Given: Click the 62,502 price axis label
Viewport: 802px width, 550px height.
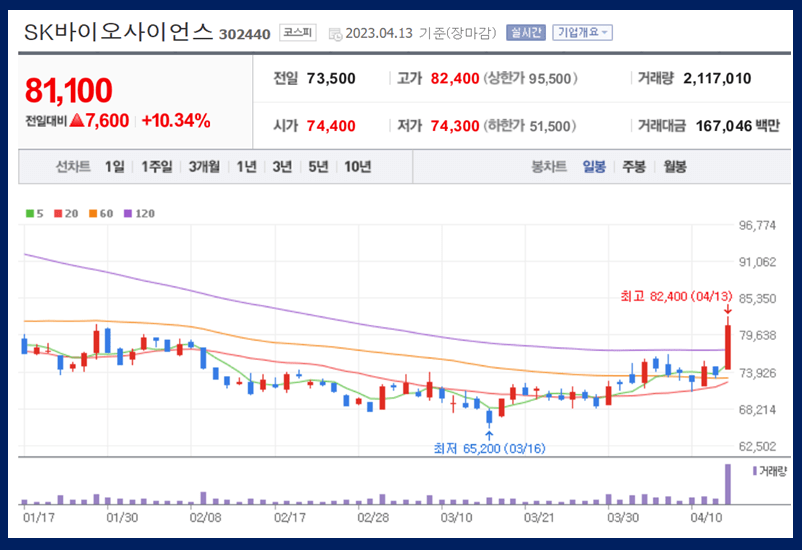Looking at the screenshot, I should pos(758,446).
